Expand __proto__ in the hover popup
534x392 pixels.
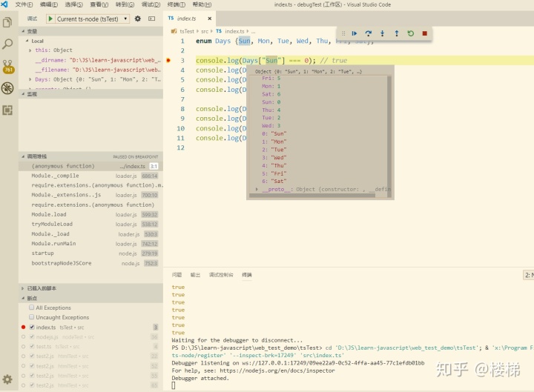(x=257, y=189)
